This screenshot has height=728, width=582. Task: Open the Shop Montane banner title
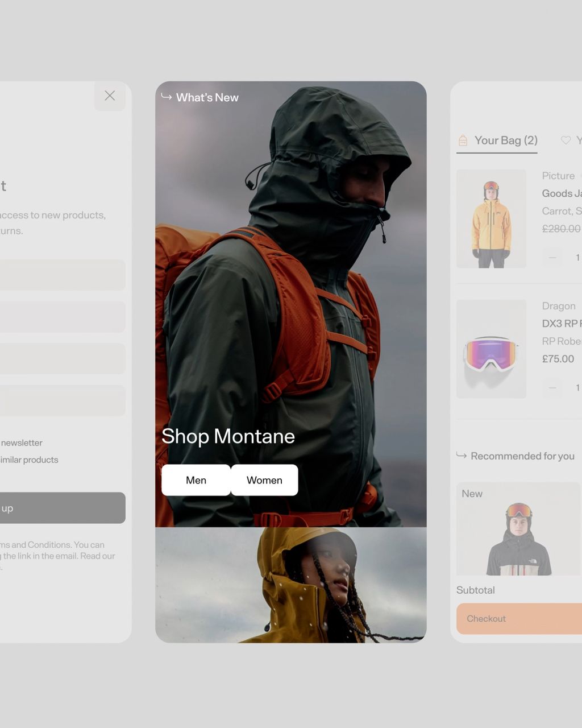pos(228,436)
